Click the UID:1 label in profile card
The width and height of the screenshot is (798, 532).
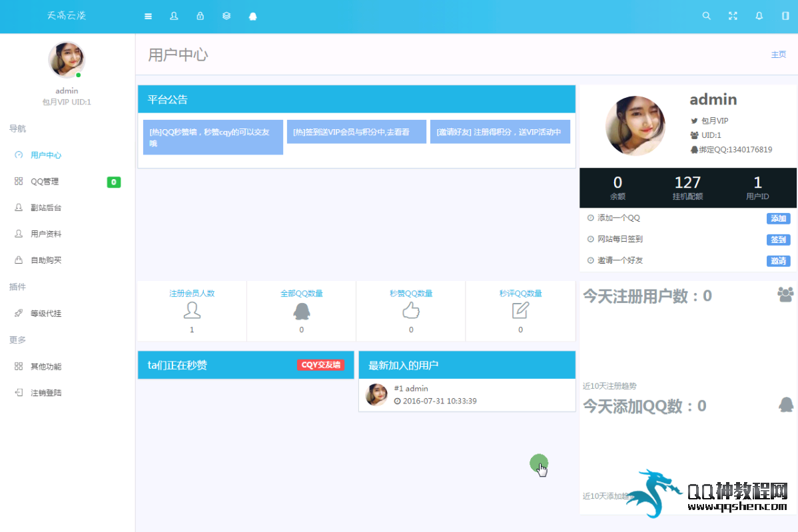click(711, 135)
